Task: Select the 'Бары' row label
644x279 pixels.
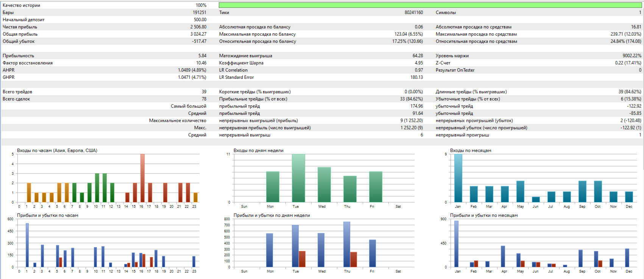Action: click(8, 13)
